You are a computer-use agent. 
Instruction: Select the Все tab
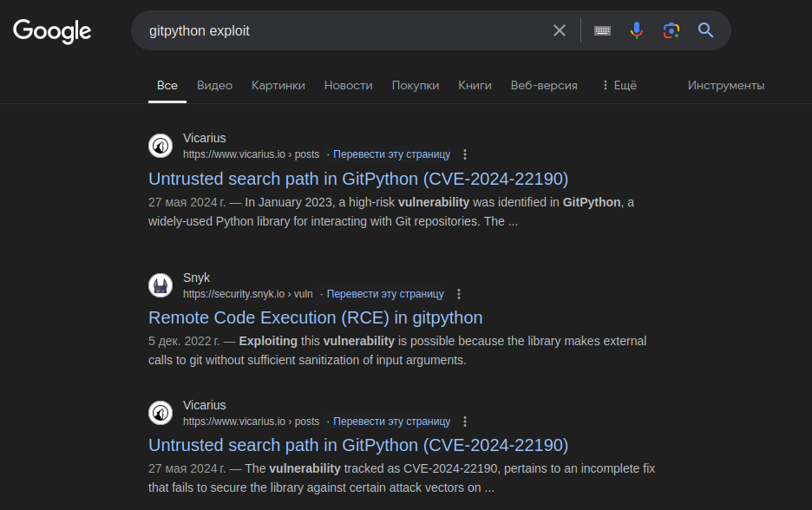point(167,85)
